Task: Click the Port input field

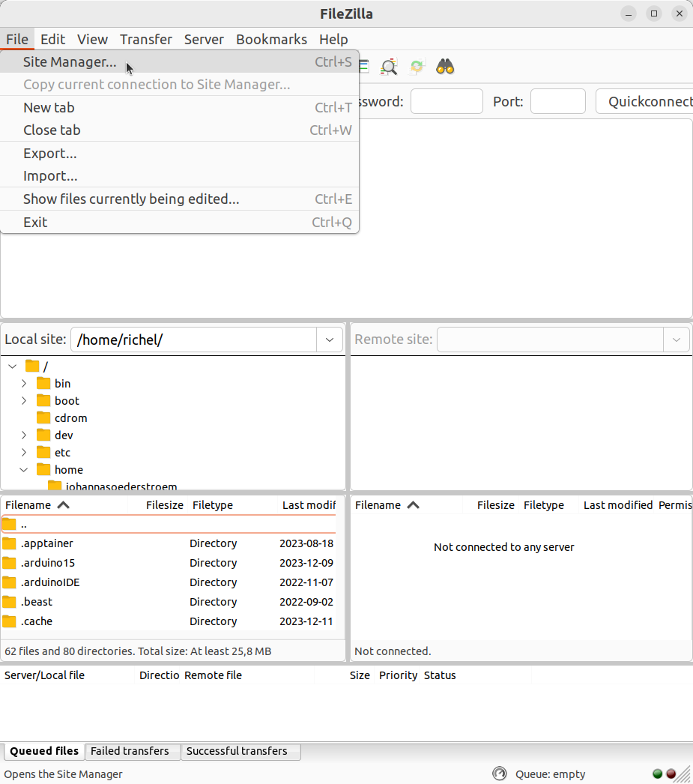Action: 557,101
